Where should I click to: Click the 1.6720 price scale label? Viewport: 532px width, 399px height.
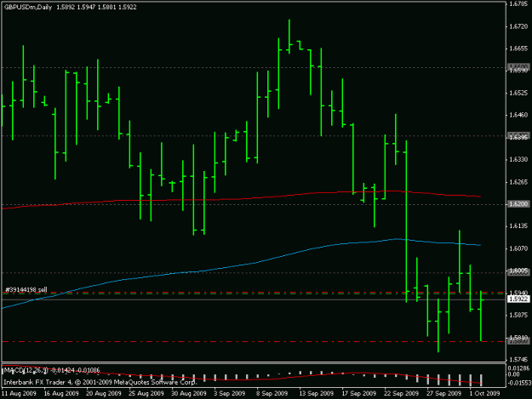coord(518,26)
